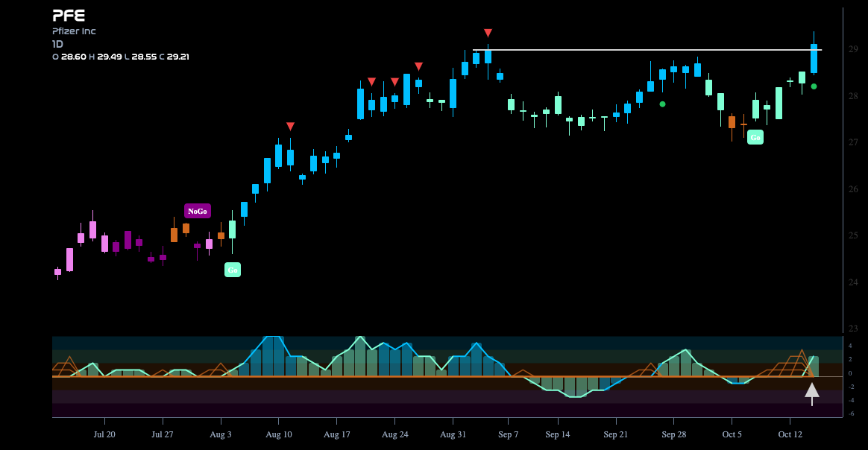The image size is (868, 450).
Task: Click the Aug 31 date label
Action: coord(453,434)
